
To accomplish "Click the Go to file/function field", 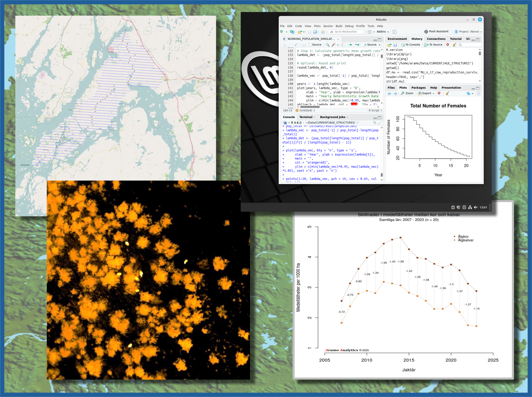I will pyautogui.click(x=346, y=32).
